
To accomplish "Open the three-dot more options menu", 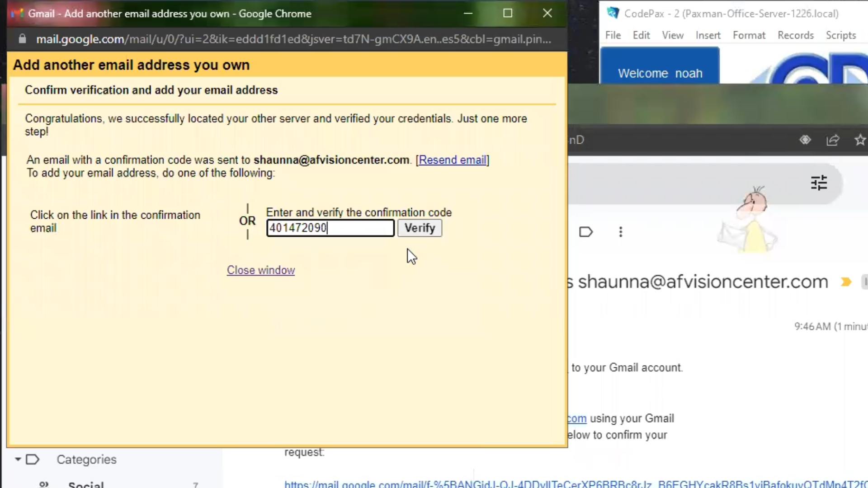I will [621, 232].
